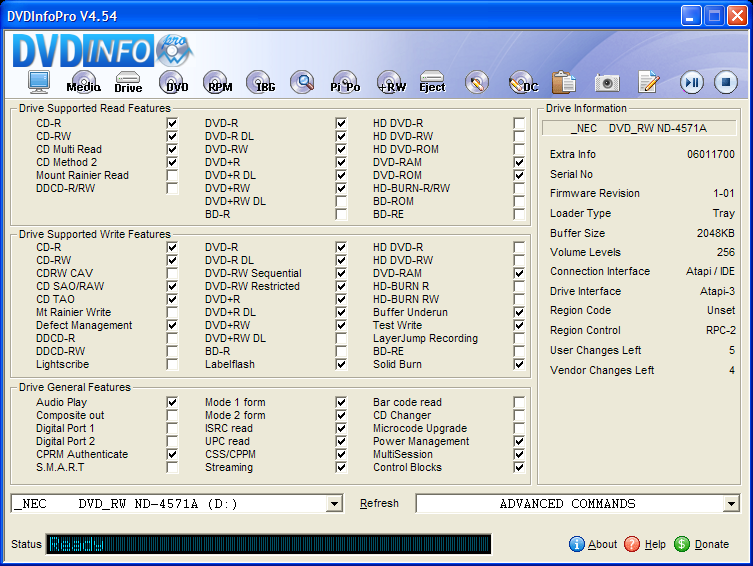The width and height of the screenshot is (753, 566).
Task: Toggle Streaming checkbox
Action: tap(341, 467)
